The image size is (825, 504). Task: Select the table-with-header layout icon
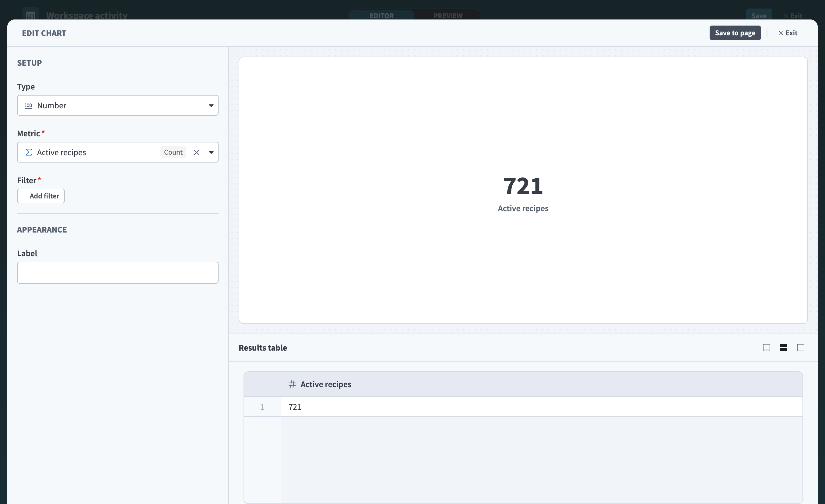point(801,348)
